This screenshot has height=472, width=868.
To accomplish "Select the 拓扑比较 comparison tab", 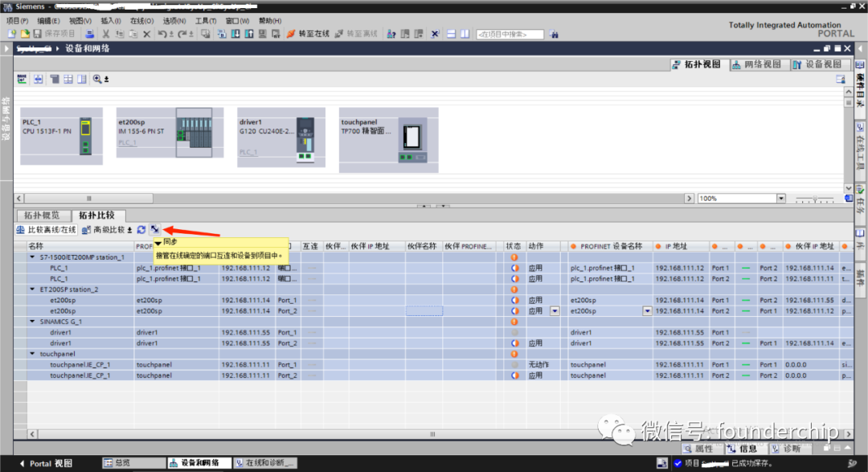I will 97,215.
